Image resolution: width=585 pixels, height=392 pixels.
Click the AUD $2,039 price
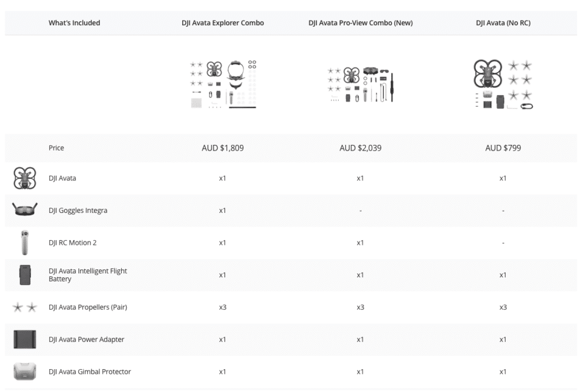point(360,148)
